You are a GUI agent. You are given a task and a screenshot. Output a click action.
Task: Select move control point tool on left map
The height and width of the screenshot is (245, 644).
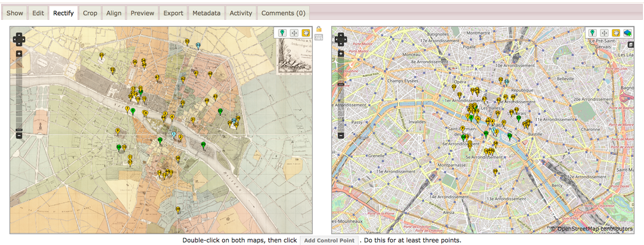click(x=294, y=33)
